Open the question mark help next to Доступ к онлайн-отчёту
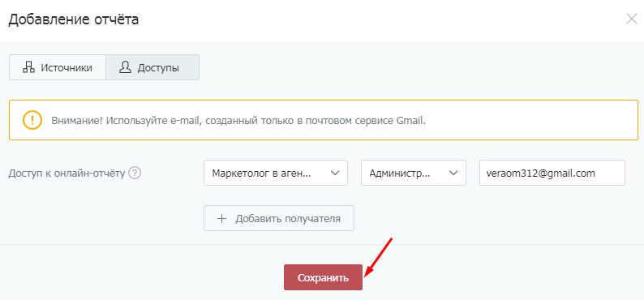 point(135,174)
